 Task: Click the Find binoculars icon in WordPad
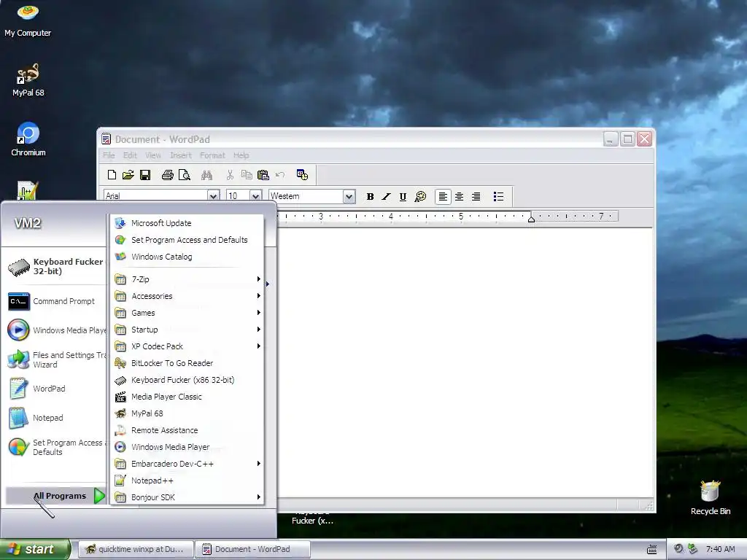pyautogui.click(x=206, y=175)
